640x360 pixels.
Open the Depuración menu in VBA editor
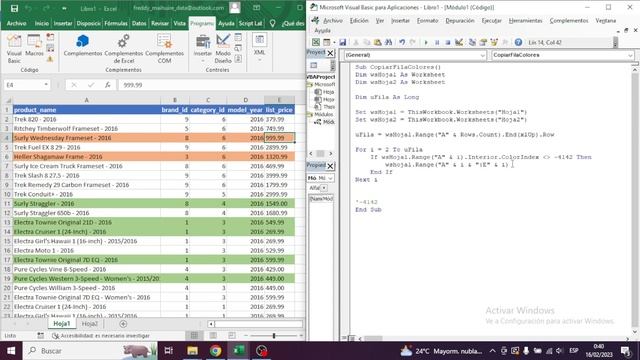tap(460, 20)
